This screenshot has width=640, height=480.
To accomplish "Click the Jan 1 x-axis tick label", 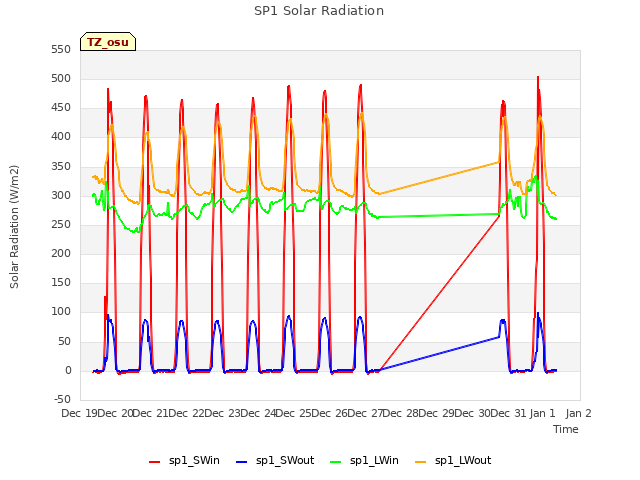I will (542, 413).
